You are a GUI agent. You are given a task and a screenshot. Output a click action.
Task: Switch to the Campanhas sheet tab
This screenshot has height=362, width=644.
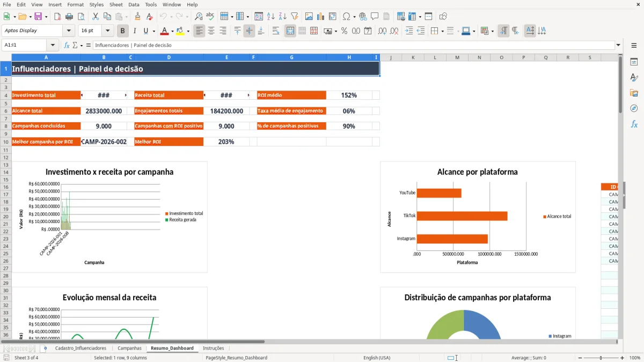(129, 348)
